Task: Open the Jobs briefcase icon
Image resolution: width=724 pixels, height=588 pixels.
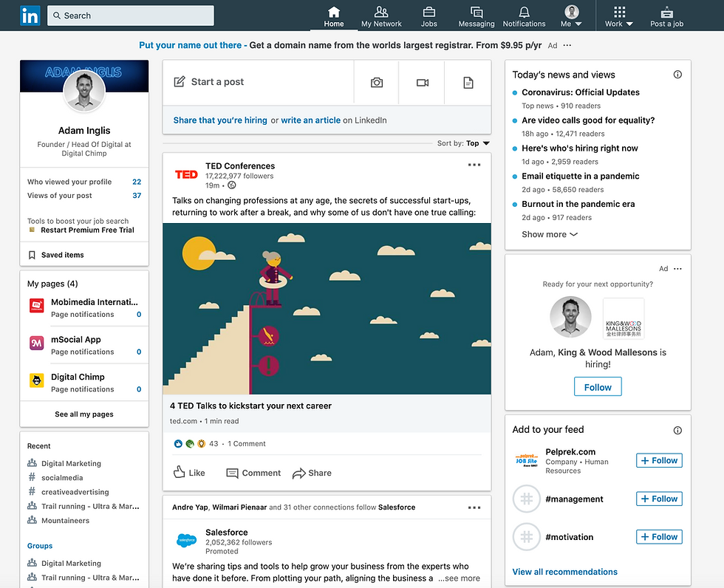Action: 428,12
